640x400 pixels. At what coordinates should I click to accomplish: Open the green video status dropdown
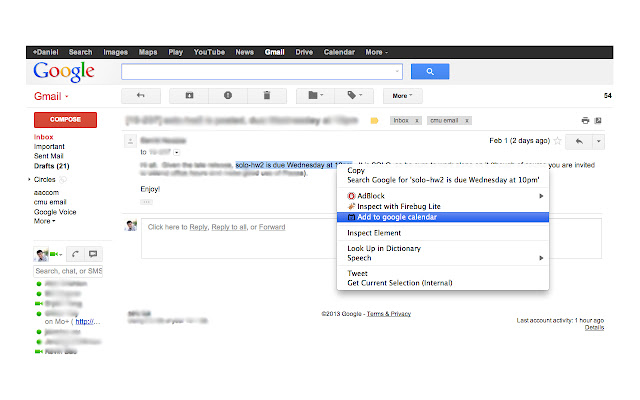[x=56, y=254]
